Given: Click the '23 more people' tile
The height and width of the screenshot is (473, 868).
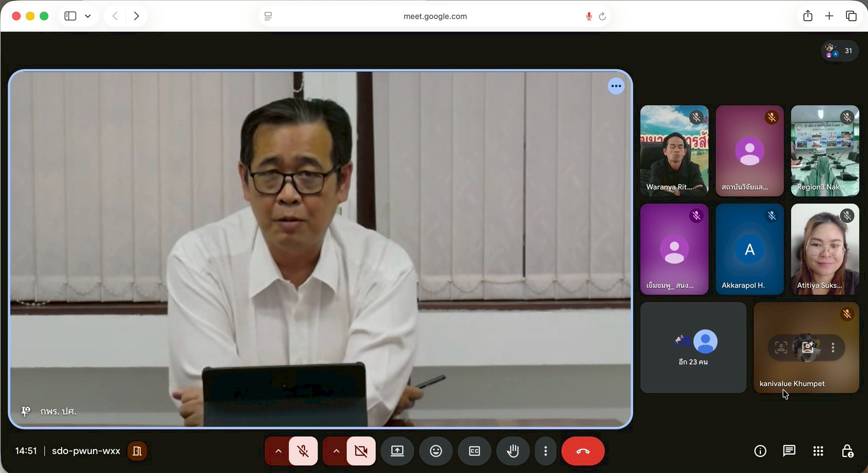Looking at the screenshot, I should point(693,347).
